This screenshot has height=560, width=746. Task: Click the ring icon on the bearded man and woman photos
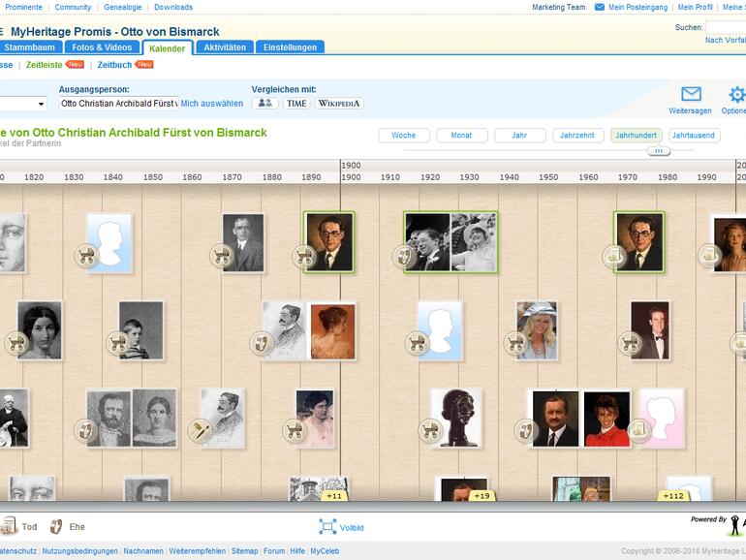coord(85,430)
